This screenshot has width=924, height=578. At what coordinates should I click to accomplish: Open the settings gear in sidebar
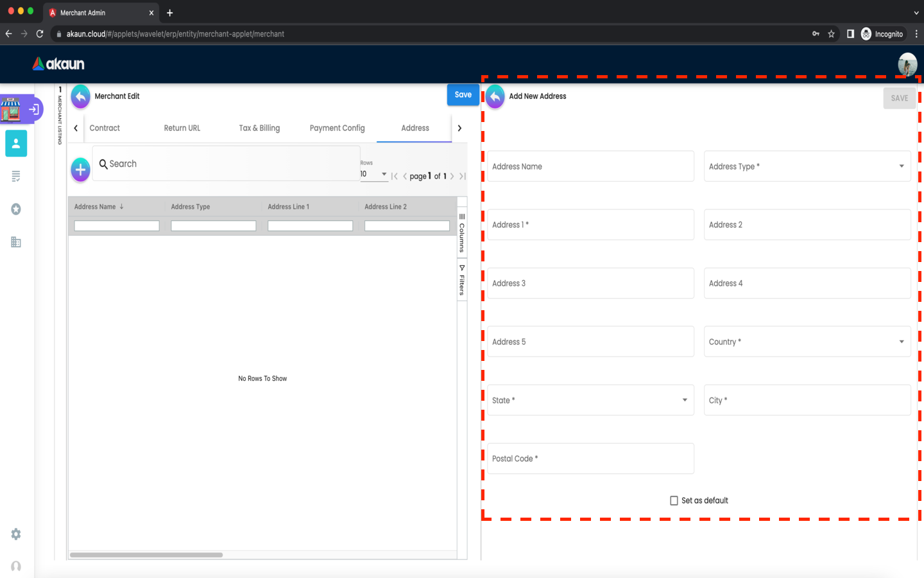pos(16,534)
